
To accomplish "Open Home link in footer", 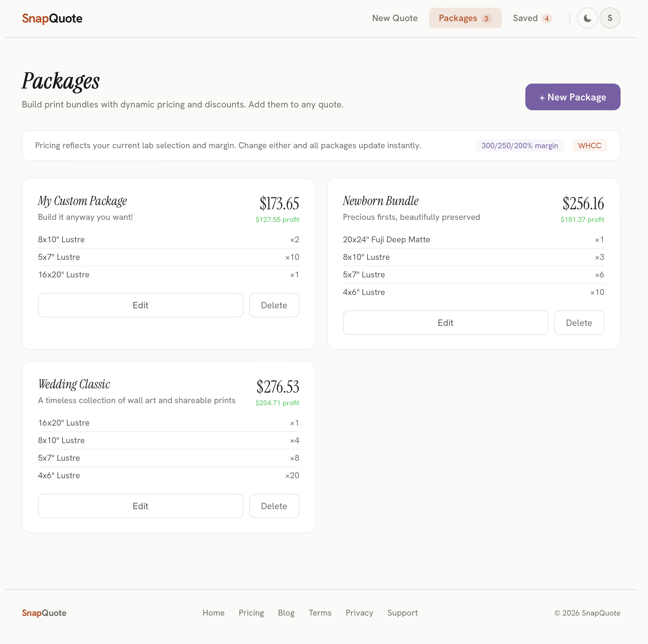I will pyautogui.click(x=213, y=613).
